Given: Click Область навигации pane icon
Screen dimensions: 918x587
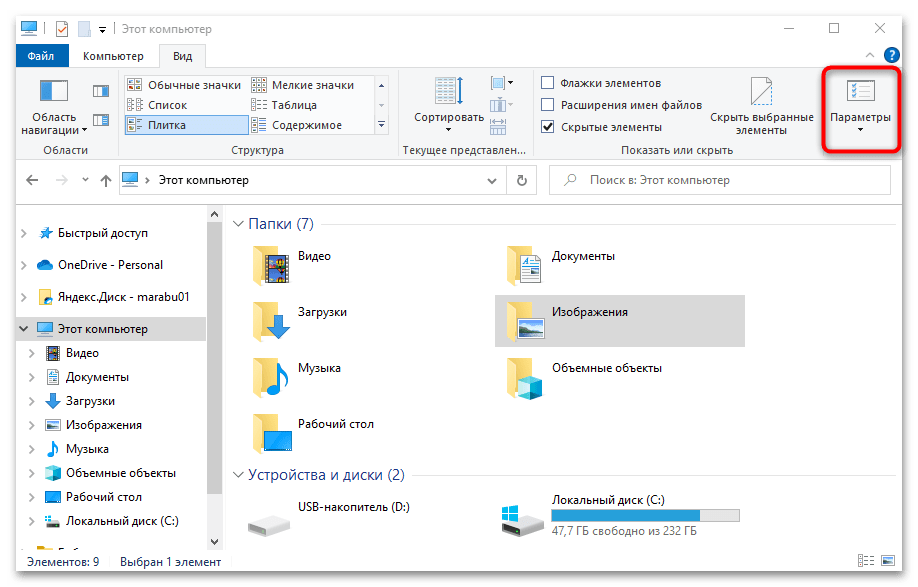Looking at the screenshot, I should pos(53,92).
